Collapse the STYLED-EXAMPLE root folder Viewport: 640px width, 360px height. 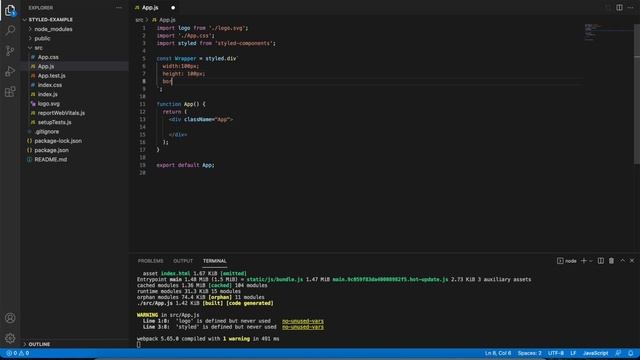pos(51,20)
